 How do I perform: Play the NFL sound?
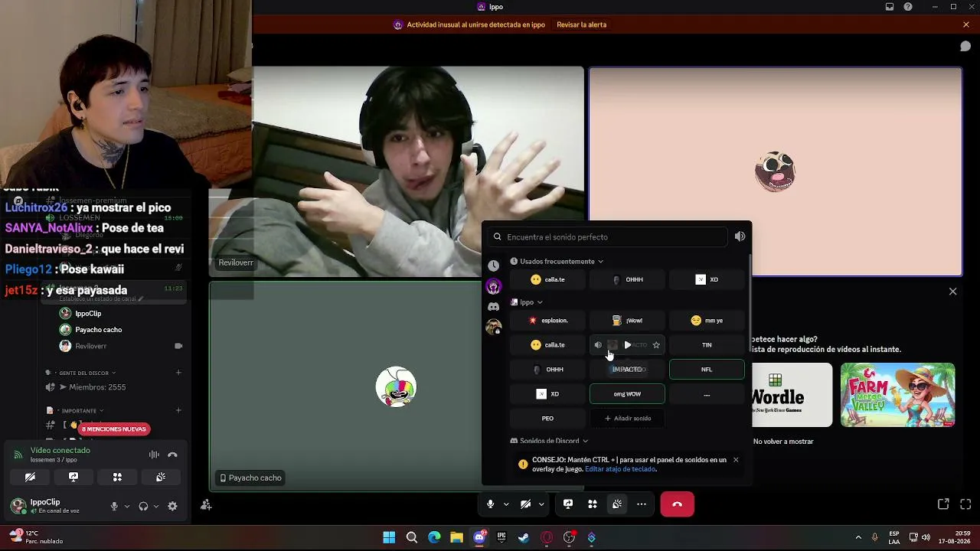click(707, 370)
